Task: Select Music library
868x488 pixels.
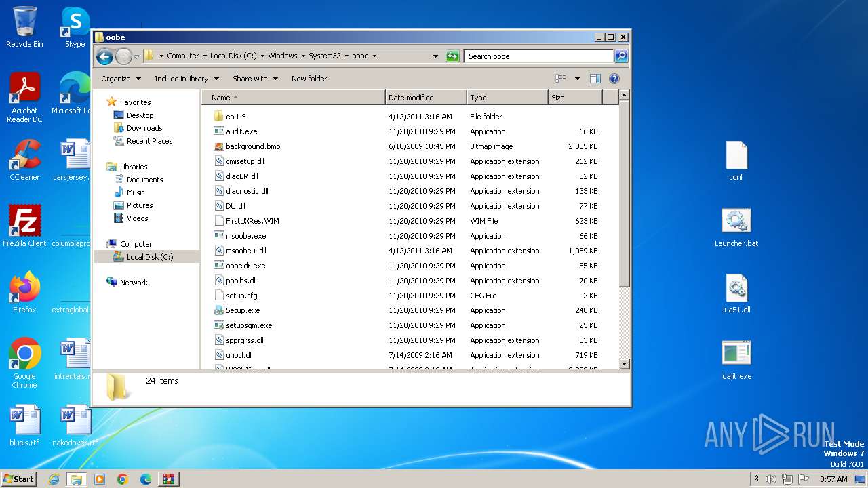Action: click(x=136, y=192)
